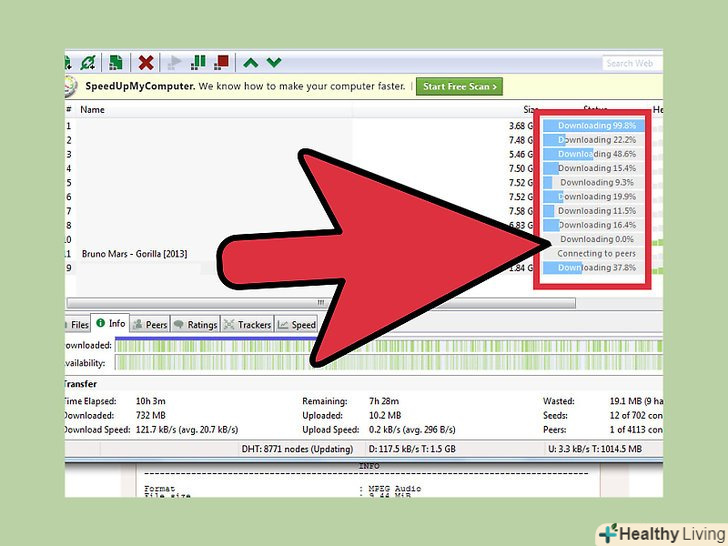The height and width of the screenshot is (546, 728).
Task: Click the Uploaded value 10.2 MB
Action: 385,416
